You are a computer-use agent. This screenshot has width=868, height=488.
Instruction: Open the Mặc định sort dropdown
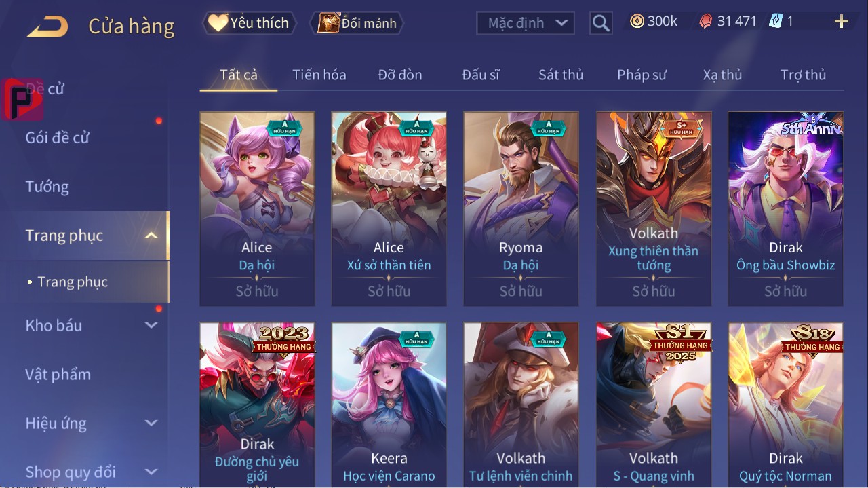526,23
